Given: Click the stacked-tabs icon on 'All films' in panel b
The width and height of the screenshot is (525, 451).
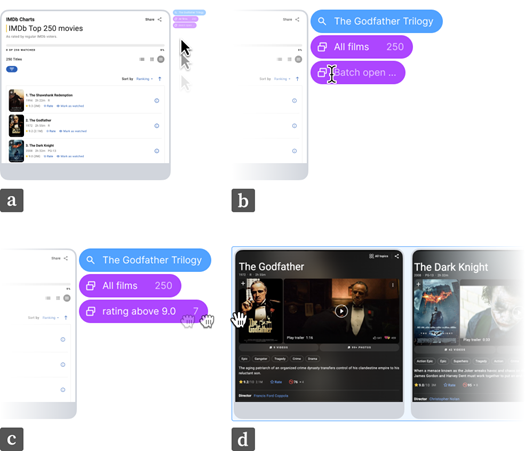Looking at the screenshot, I should [322, 47].
